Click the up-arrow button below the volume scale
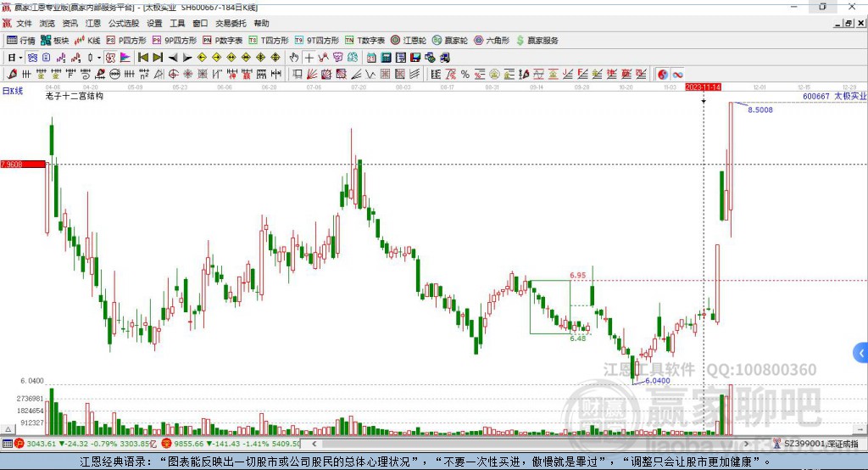Screen dimensions: 868x470 click(x=8, y=429)
